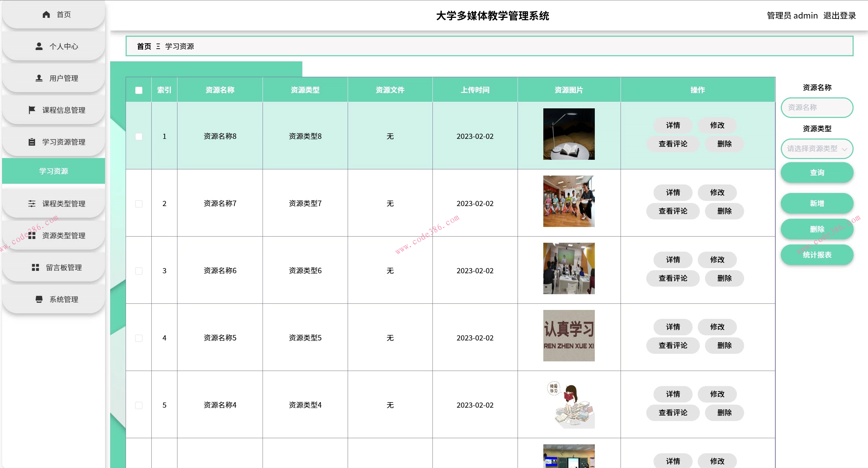Click the monitor icon for 系统管理
Screen dimensions: 868x468
(39, 299)
